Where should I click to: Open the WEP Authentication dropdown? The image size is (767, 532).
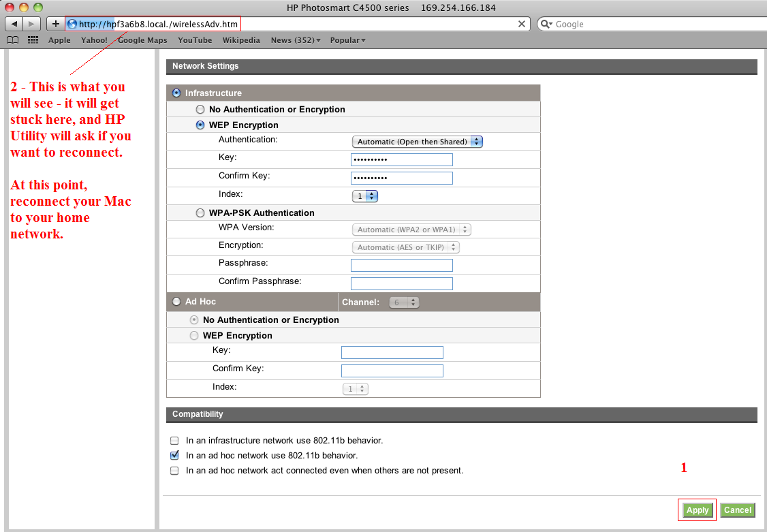tap(417, 142)
